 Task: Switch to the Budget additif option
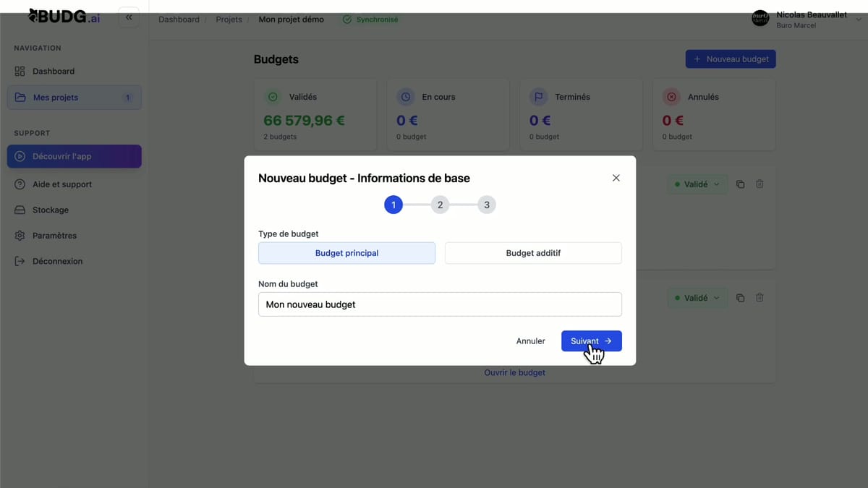532,252
